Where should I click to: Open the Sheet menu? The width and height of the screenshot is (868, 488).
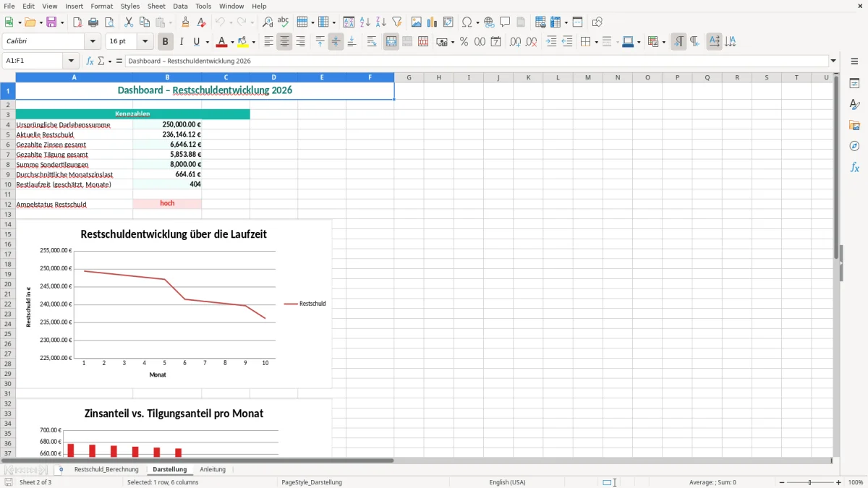coord(156,6)
